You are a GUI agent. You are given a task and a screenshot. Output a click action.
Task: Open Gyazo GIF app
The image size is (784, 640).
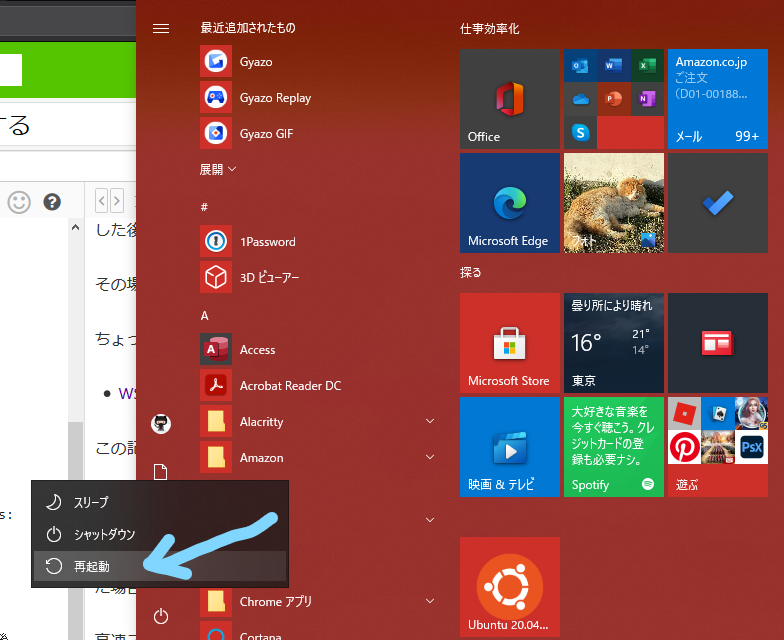pyautogui.click(x=318, y=134)
